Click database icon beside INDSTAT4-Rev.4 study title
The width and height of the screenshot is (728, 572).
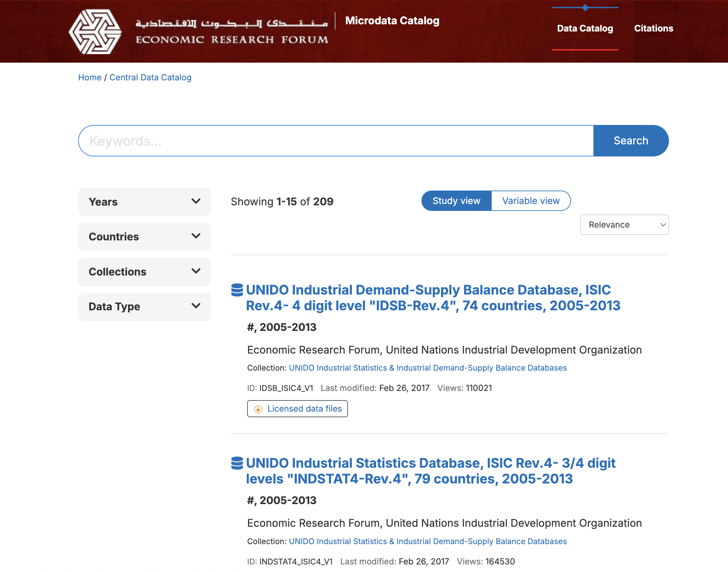[x=237, y=463]
